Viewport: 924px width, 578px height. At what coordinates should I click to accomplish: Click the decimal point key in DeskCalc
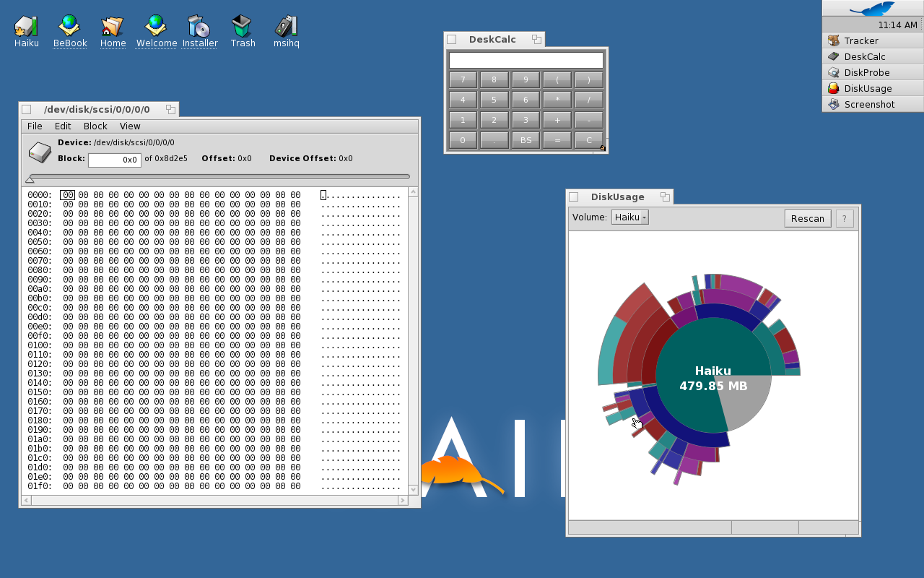coord(494,140)
